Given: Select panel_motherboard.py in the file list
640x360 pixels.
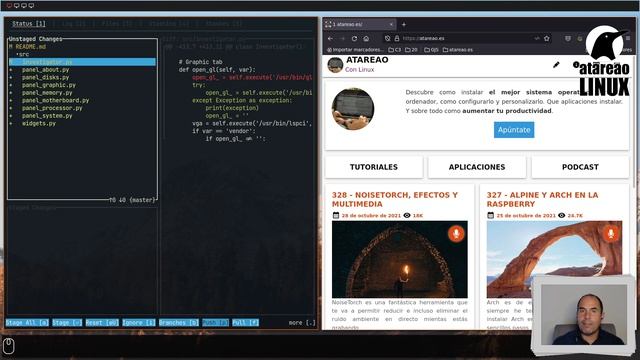Looking at the screenshot, I should [x=55, y=100].
